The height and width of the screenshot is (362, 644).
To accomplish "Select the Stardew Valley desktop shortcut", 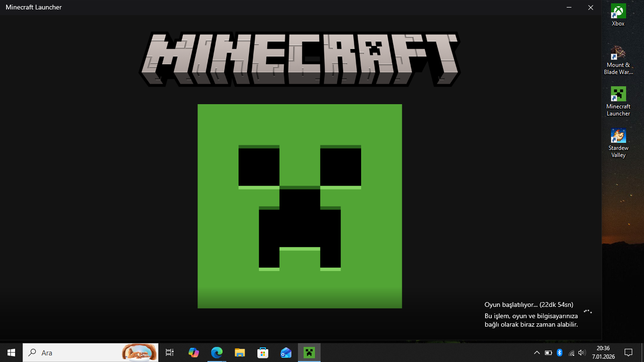I will [x=618, y=143].
